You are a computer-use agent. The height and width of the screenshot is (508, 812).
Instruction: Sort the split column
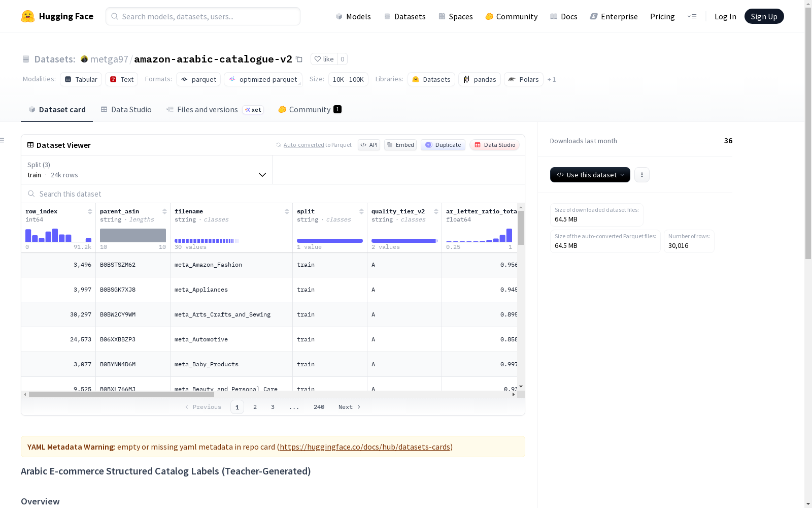tap(361, 211)
